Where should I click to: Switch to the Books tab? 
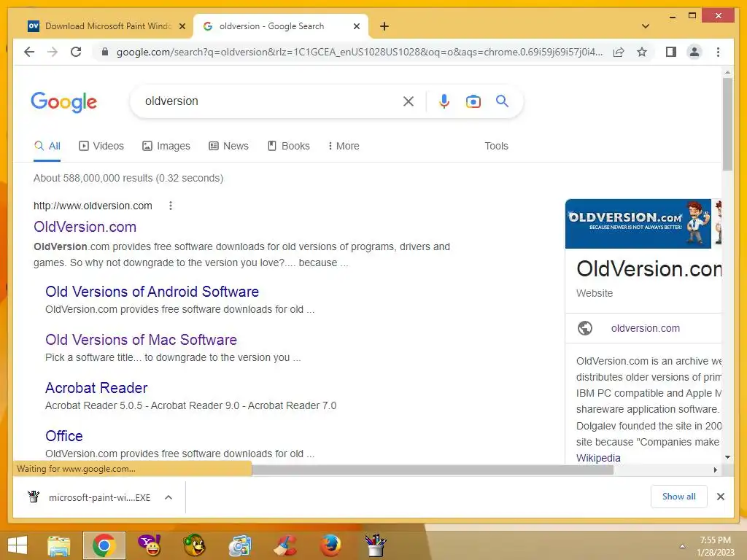pos(289,146)
